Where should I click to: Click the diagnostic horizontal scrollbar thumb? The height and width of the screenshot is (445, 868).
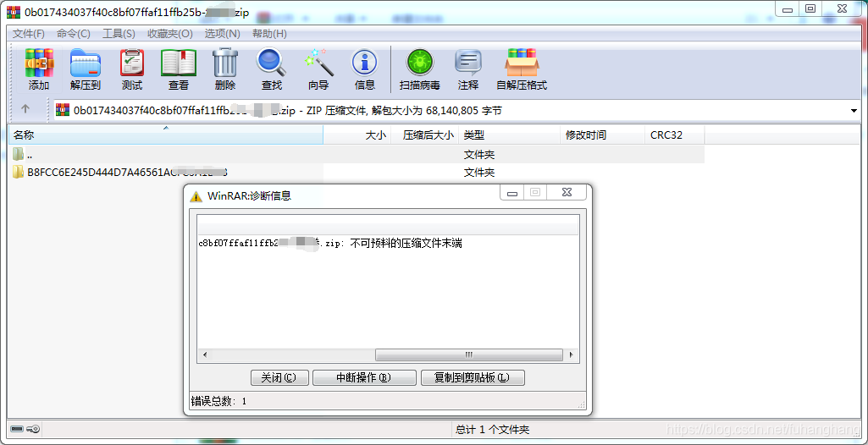(x=469, y=354)
